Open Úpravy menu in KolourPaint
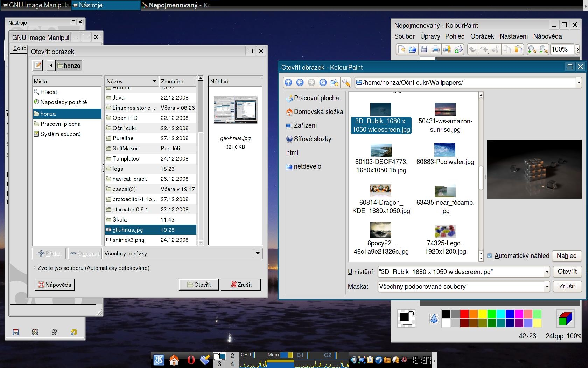 point(430,36)
